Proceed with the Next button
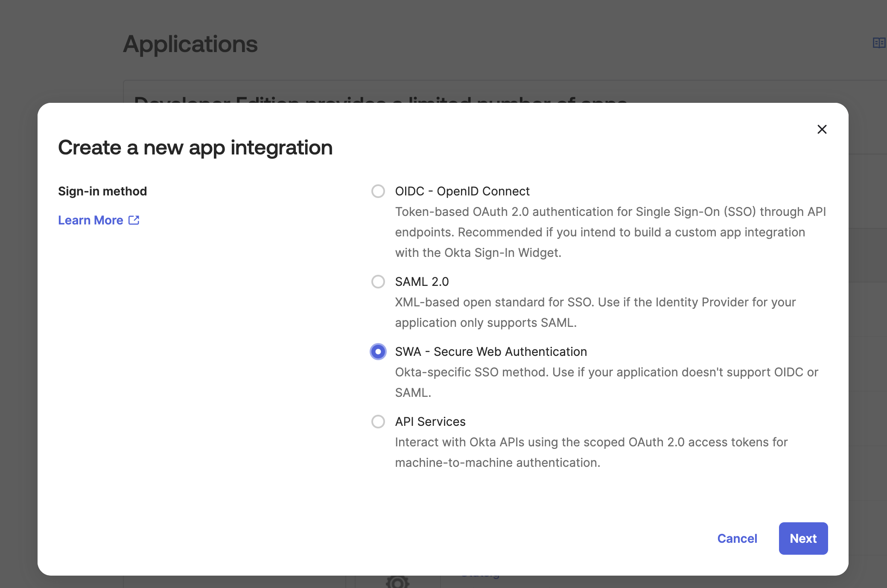The width and height of the screenshot is (887, 588). point(803,538)
